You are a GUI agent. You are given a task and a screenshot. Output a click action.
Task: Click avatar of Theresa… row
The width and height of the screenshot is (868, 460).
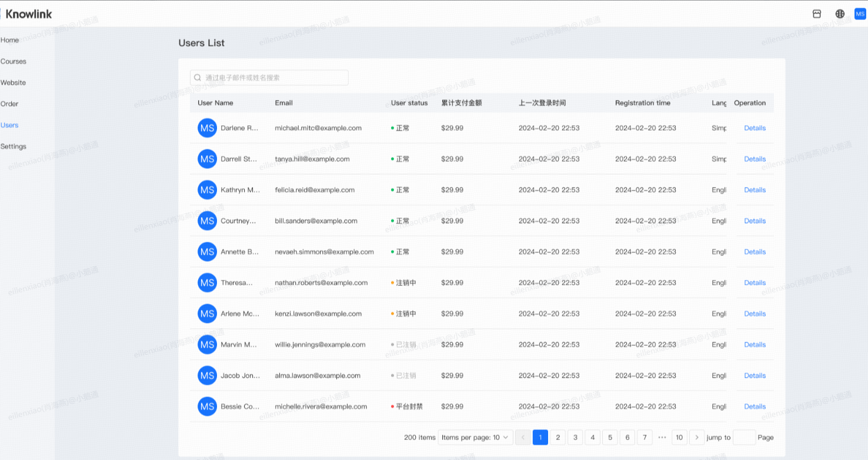click(x=207, y=283)
